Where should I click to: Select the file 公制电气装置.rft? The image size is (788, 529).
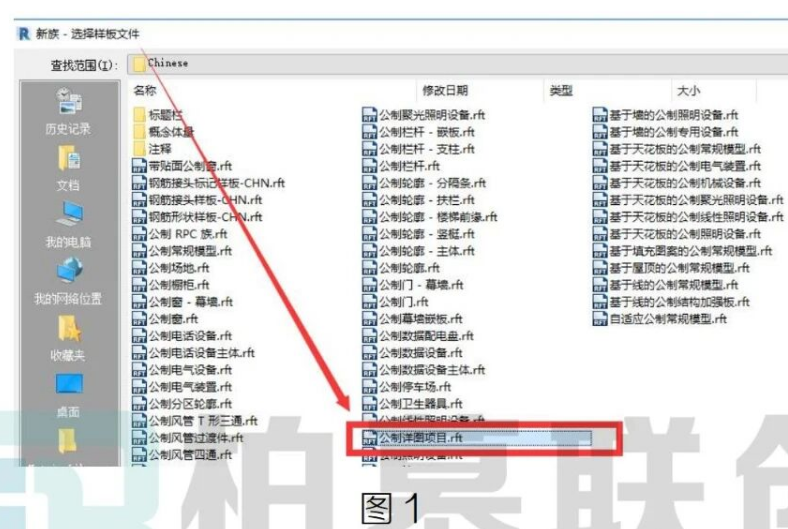pyautogui.click(x=182, y=387)
